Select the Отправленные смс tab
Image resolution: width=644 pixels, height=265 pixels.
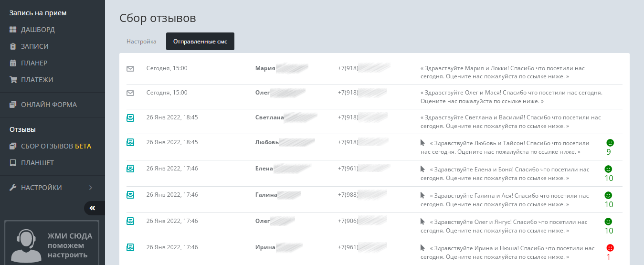(200, 42)
